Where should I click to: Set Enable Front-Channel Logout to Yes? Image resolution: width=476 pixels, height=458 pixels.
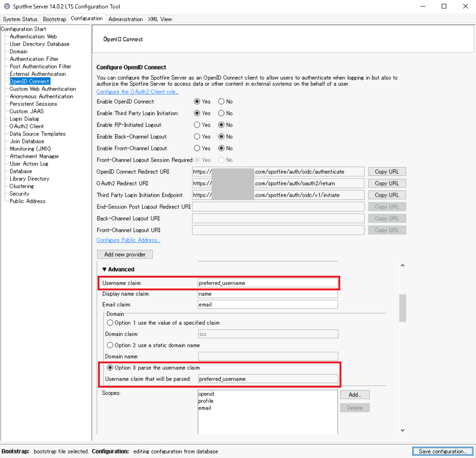(197, 148)
